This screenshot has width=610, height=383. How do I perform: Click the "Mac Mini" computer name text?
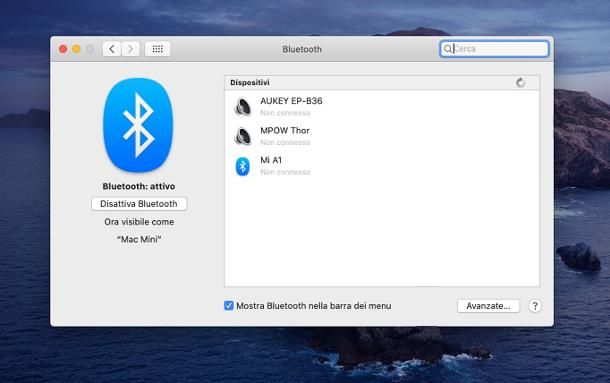pyautogui.click(x=139, y=239)
